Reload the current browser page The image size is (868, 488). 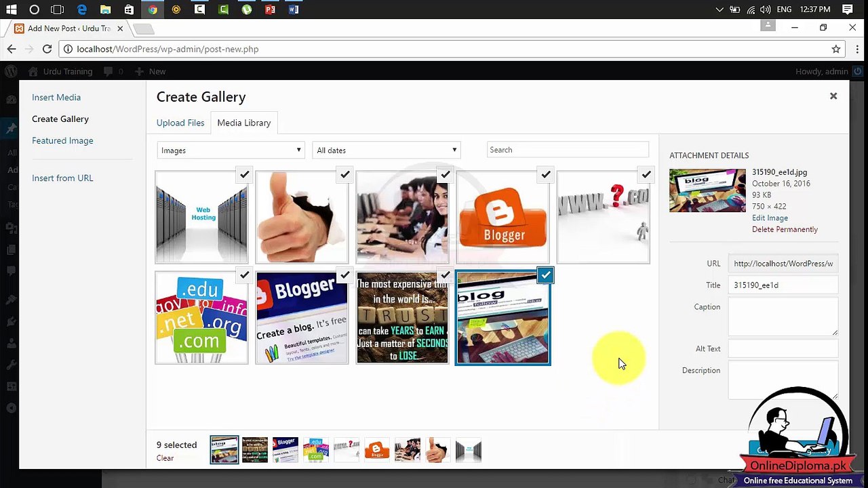point(47,49)
